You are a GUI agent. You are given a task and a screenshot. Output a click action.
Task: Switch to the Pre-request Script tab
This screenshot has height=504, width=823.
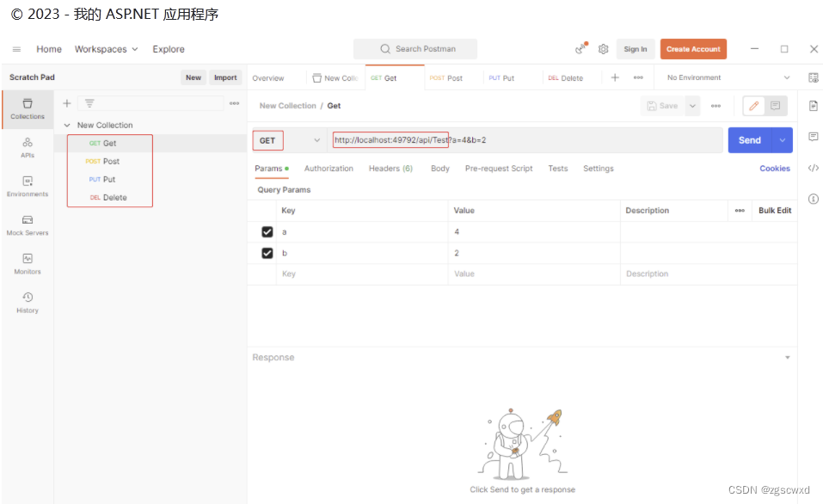click(499, 169)
